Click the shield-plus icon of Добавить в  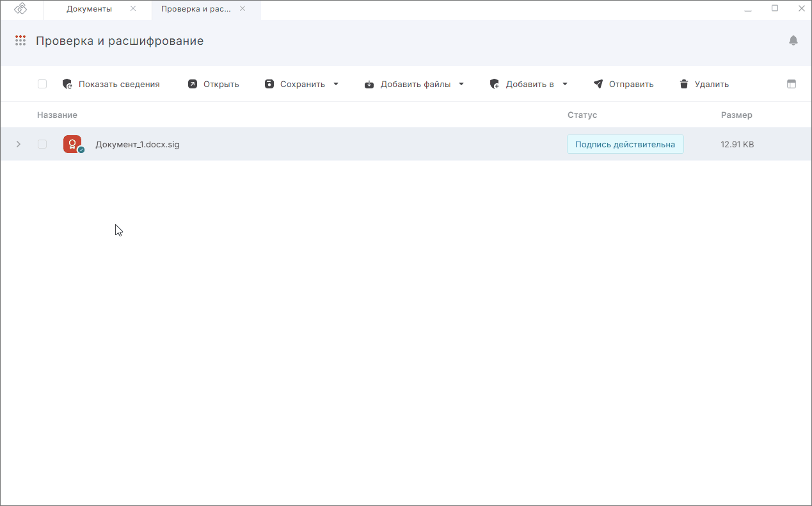point(495,84)
